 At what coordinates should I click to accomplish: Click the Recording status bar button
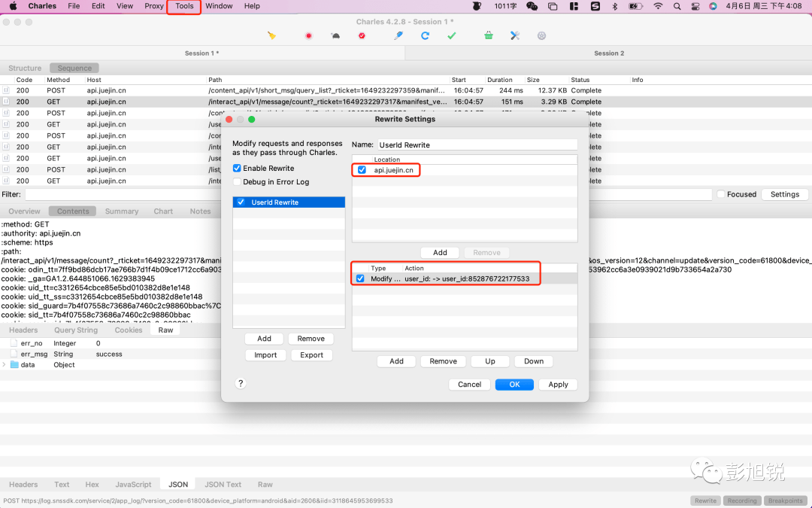tap(742, 500)
